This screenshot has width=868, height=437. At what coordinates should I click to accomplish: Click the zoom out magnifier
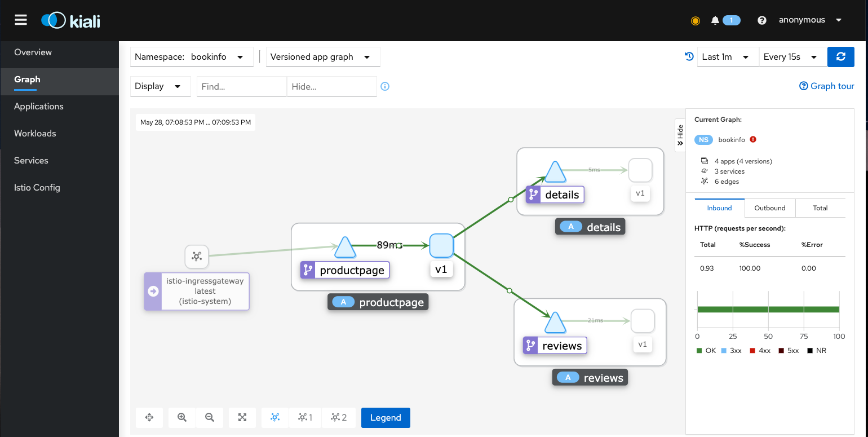point(210,418)
